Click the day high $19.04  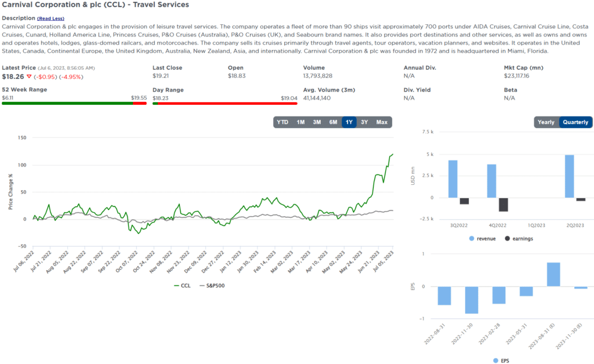(289, 98)
